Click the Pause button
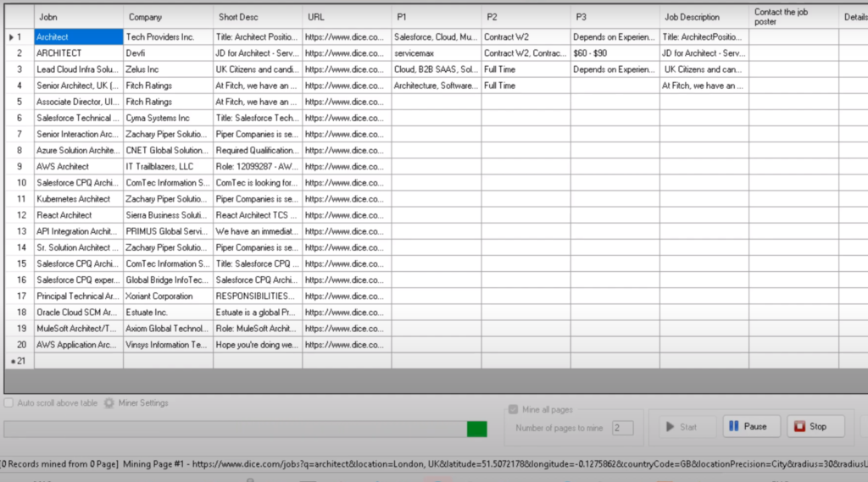Image resolution: width=868 pixels, height=482 pixels. pos(747,426)
